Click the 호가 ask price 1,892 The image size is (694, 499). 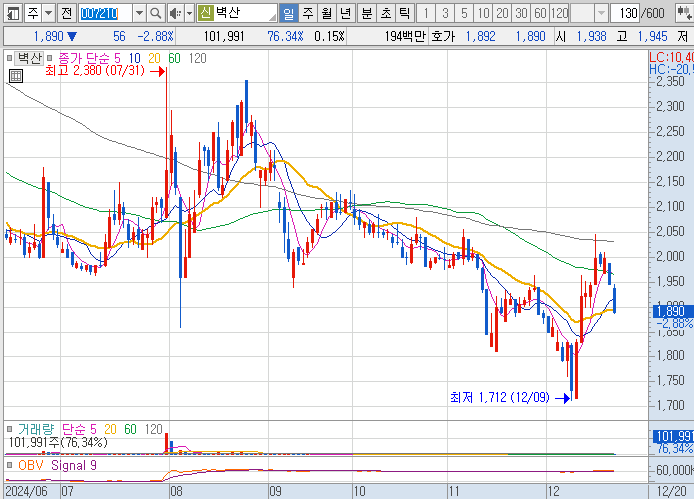(481, 36)
